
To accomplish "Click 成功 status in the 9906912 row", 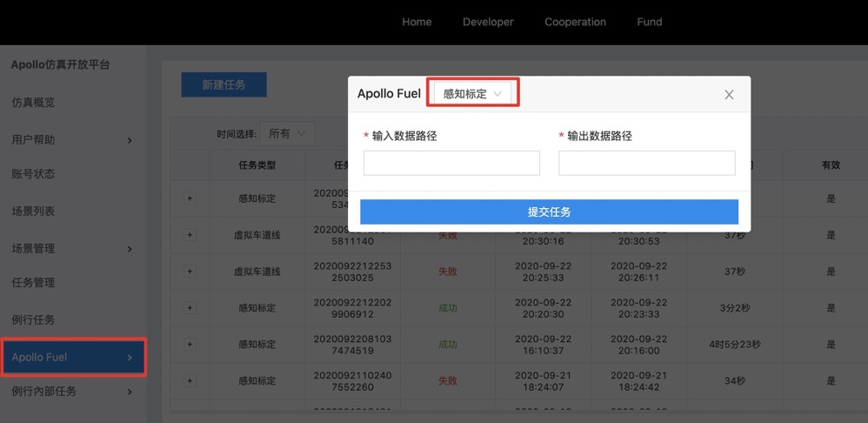I will [448, 308].
